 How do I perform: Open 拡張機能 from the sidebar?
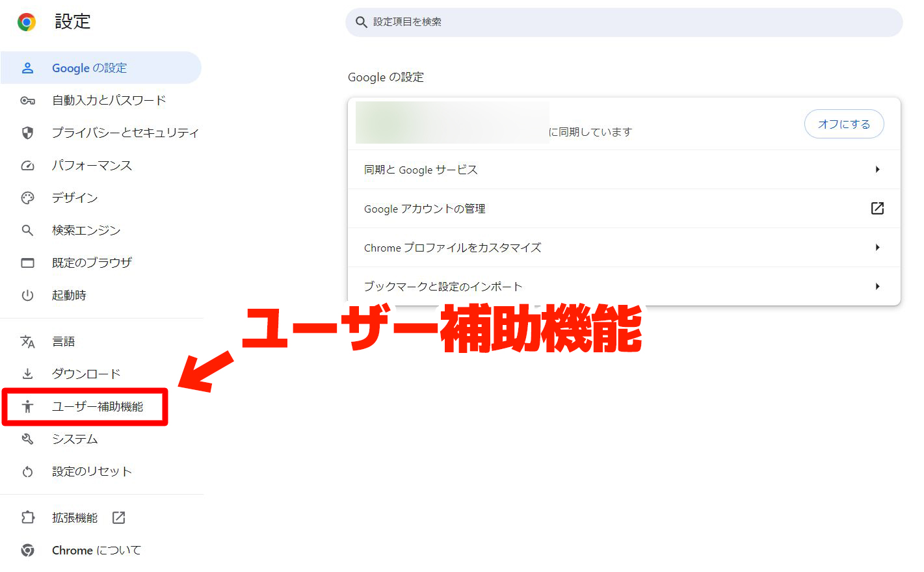click(x=101, y=517)
